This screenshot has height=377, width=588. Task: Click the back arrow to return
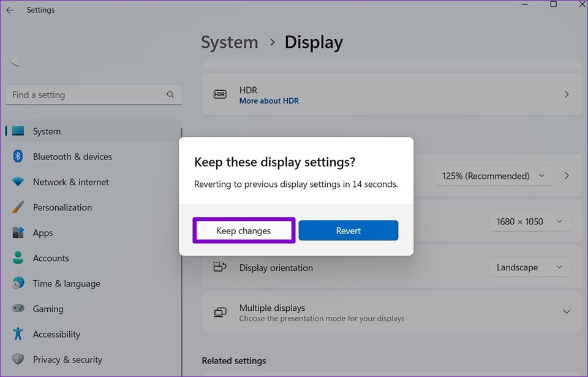click(x=10, y=10)
